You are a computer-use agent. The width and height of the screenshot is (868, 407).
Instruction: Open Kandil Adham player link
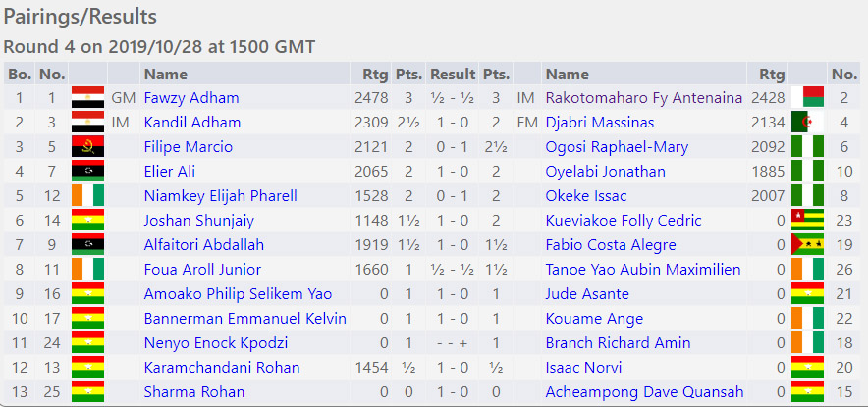192,123
